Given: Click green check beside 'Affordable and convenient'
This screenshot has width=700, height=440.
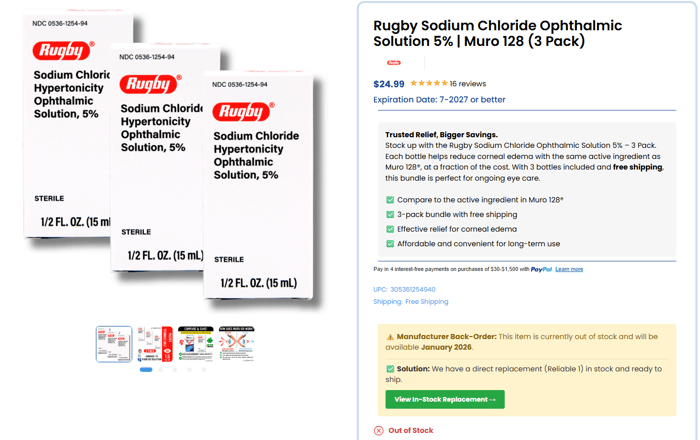Looking at the screenshot, I should tap(390, 244).
